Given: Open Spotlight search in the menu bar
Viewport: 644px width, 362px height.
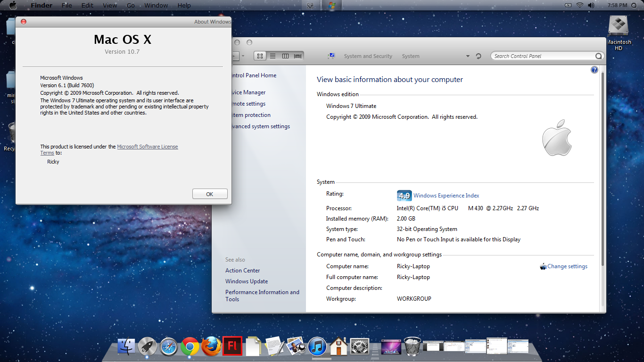Looking at the screenshot, I should (635, 6).
